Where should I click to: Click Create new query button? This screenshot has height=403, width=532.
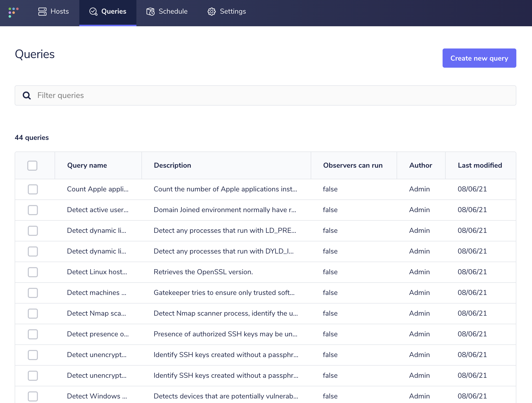(479, 58)
